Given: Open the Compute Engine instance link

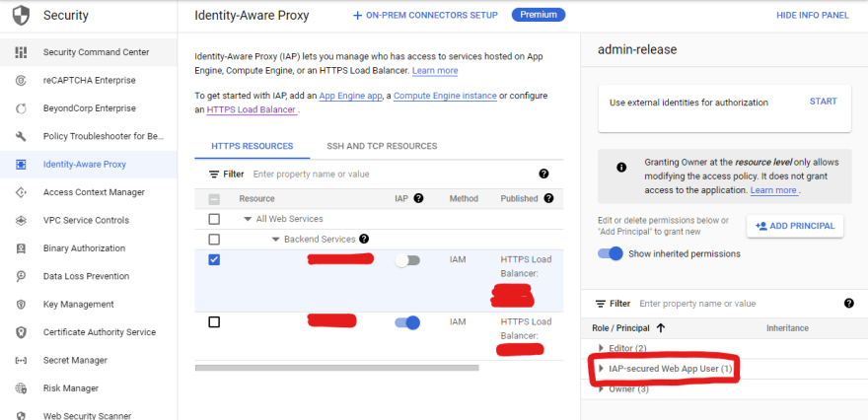Looking at the screenshot, I should coord(445,96).
